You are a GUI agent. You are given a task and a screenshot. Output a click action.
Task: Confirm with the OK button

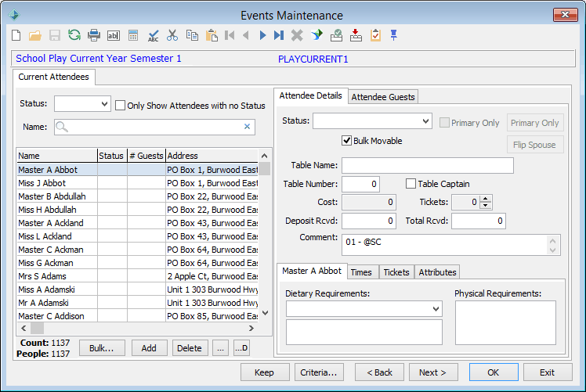(494, 372)
